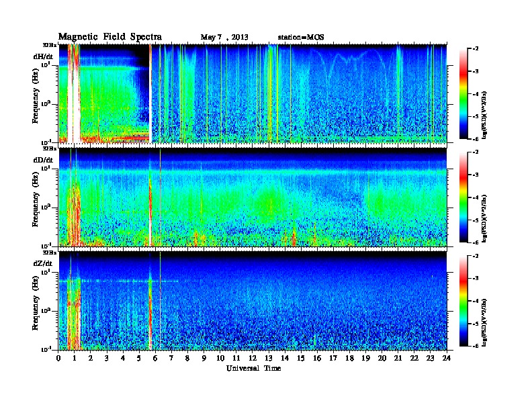This screenshot has height=411, width=532.
Task: Click the hour "22" tick label on time axis
Action: pos(414,359)
